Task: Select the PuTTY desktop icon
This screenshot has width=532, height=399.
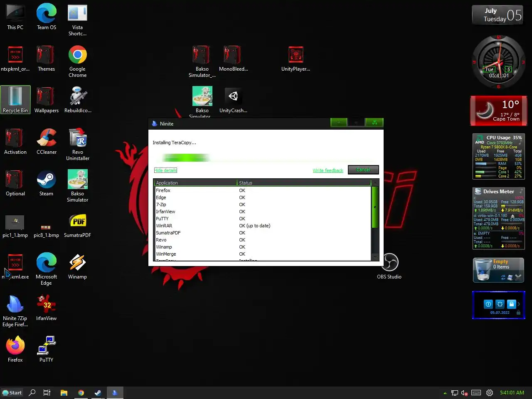Action: click(46, 350)
